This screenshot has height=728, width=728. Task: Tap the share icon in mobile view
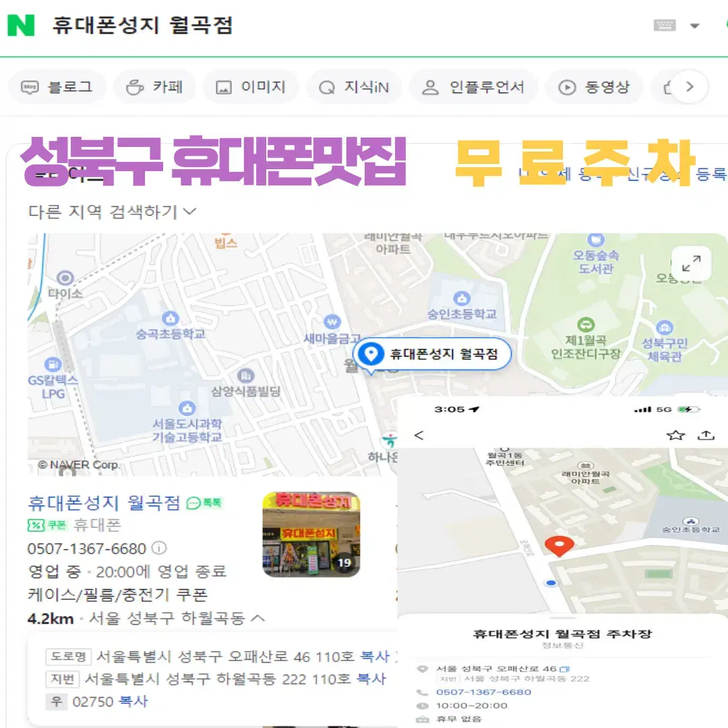coord(706,435)
